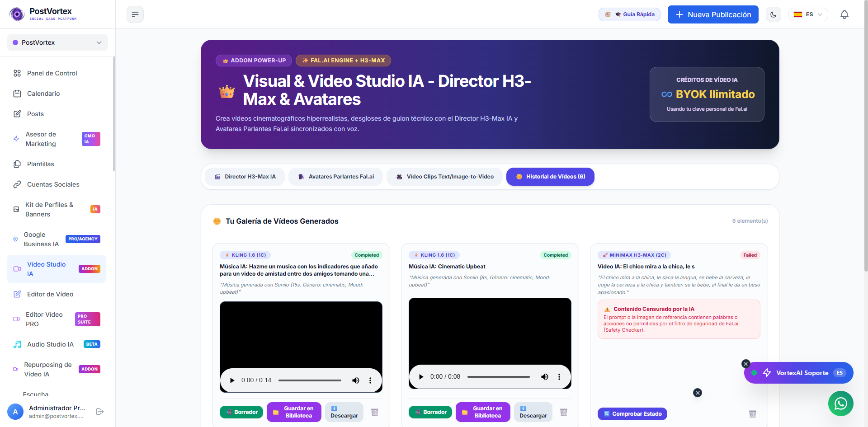Screen dimensions: 868x427
Task: Click the Repurposing de Vídeo IA icon
Action: coord(16,369)
